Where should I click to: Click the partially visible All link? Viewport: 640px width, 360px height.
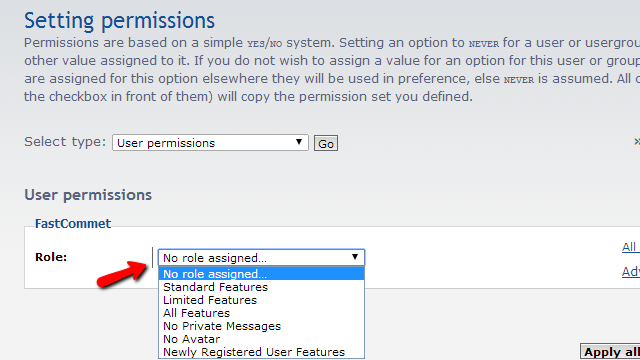tap(631, 247)
